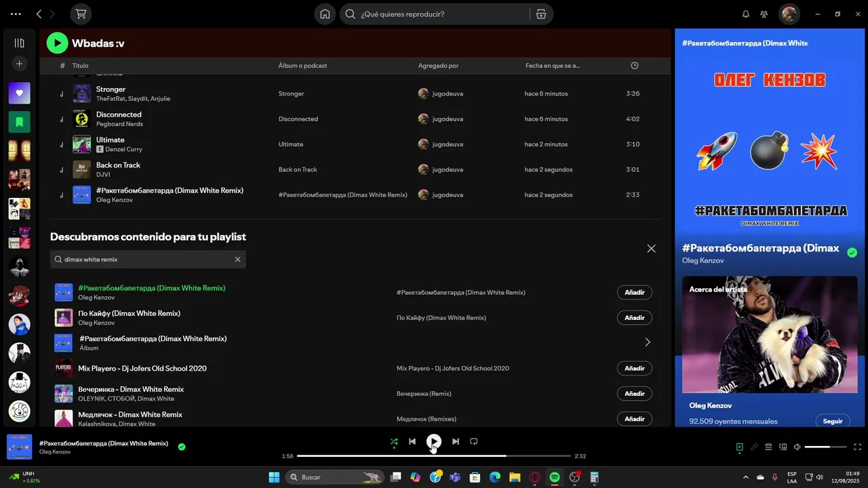Image resolution: width=868 pixels, height=488 pixels.
Task: Open the ESP LAA language switcher
Action: click(792, 478)
